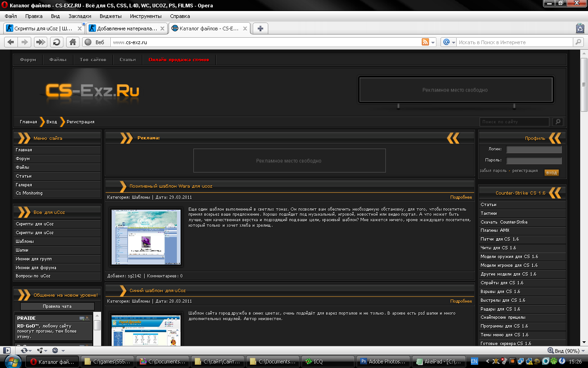Image resolution: width=588 pixels, height=368 pixels.
Task: Open the Закладки menu
Action: click(x=79, y=16)
